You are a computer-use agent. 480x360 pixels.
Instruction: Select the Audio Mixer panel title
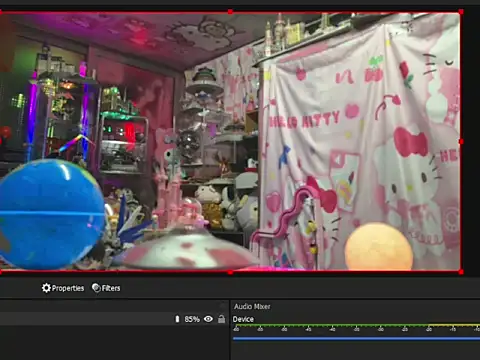point(252,306)
